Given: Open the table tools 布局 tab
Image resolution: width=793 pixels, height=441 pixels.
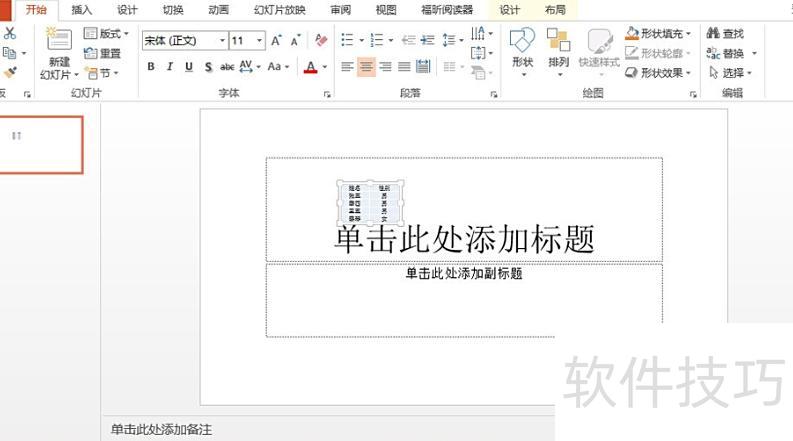Looking at the screenshot, I should tap(555, 10).
